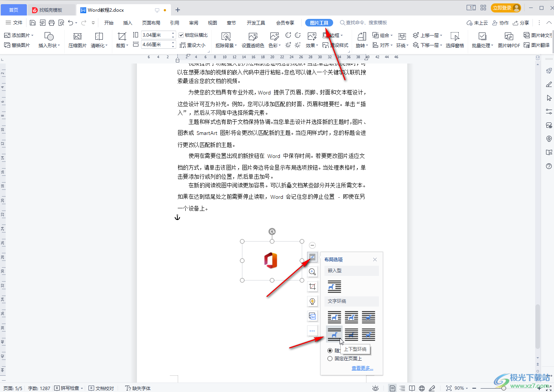554x392 pixels.
Task: Close the 布局选项 panel
Action: point(375,259)
